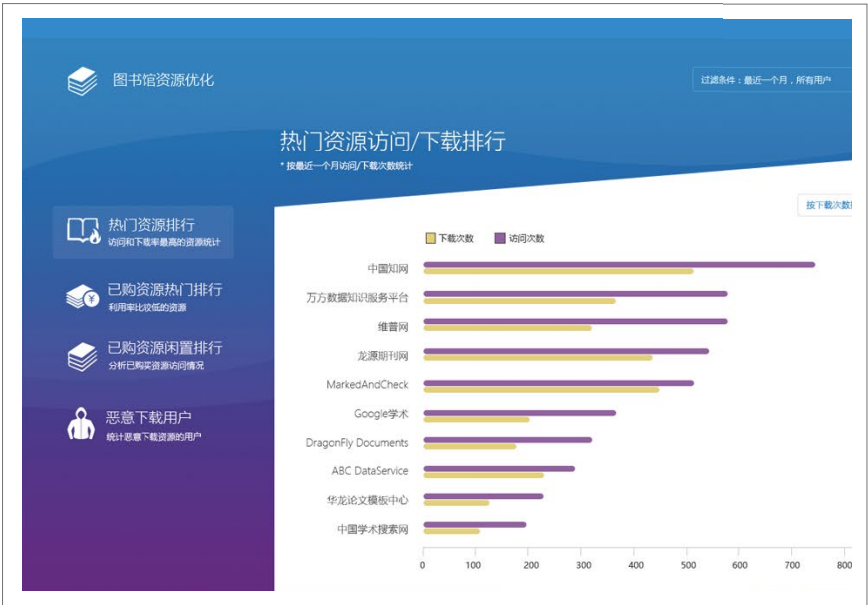Click the purple 访问次数 legend swatch
868x605 pixels.
500,238
